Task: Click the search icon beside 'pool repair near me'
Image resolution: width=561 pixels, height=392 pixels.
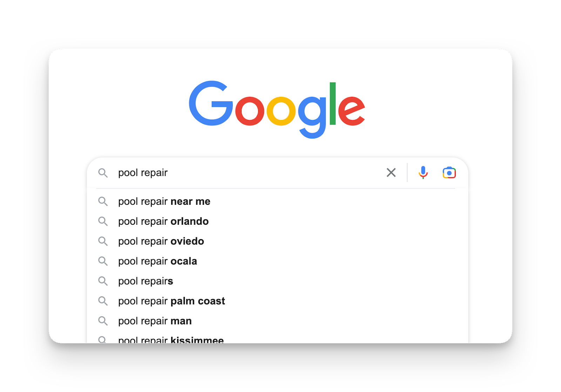Action: pos(103,202)
